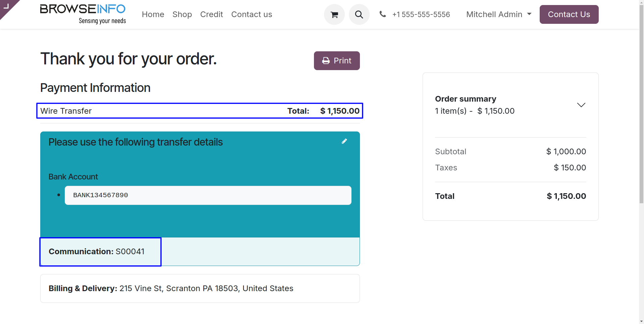
Task: Open the Contact us nav link
Action: point(252,14)
